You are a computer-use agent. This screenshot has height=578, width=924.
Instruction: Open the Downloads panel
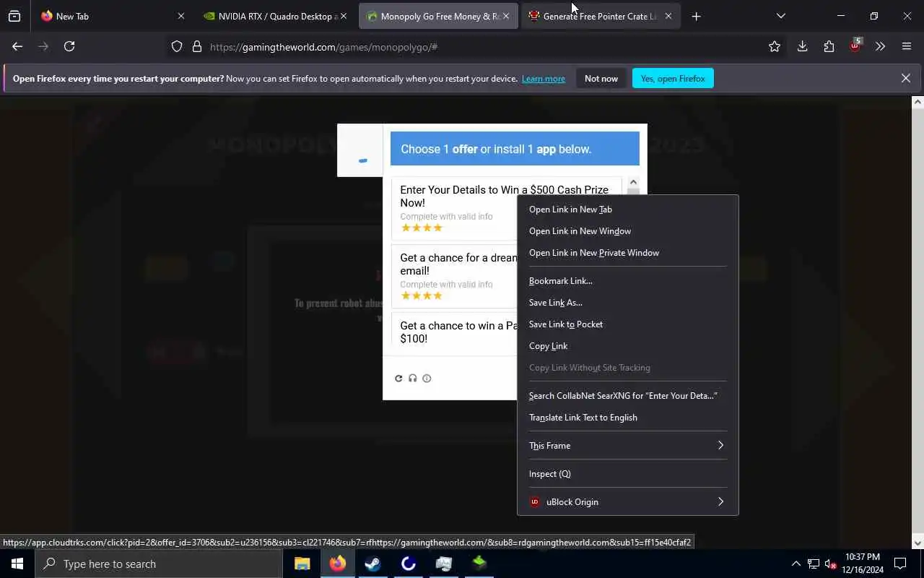tap(802, 46)
